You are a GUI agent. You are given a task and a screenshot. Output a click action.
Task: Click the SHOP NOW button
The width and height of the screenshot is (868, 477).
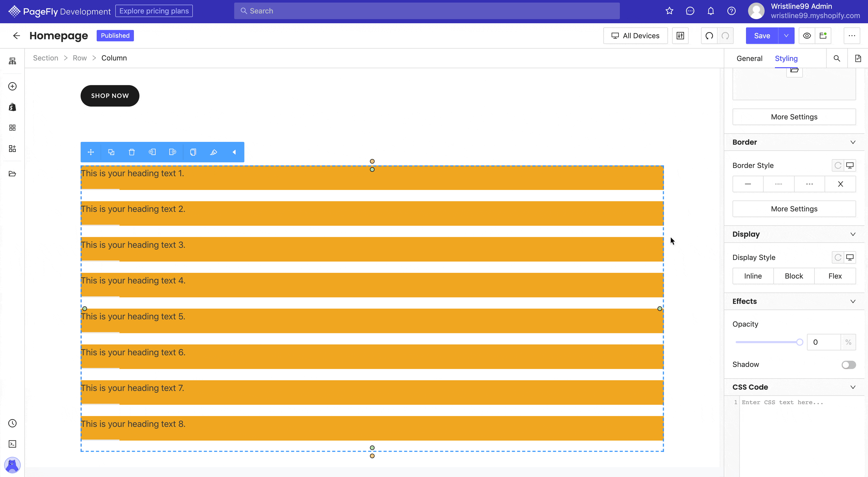[x=110, y=96]
